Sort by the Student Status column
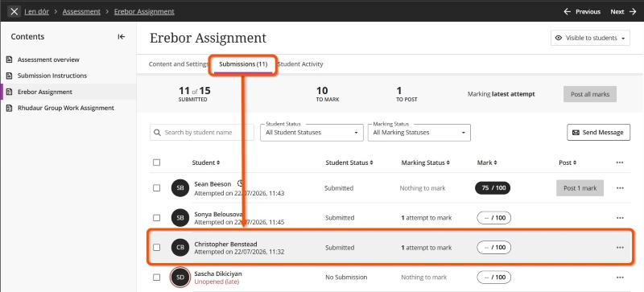Screen dimensions: 644x292 [x=349, y=162]
